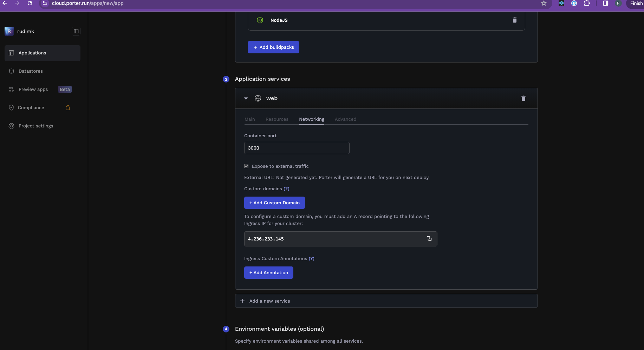Click the address bar URL
644x350 pixels.
(88, 3)
